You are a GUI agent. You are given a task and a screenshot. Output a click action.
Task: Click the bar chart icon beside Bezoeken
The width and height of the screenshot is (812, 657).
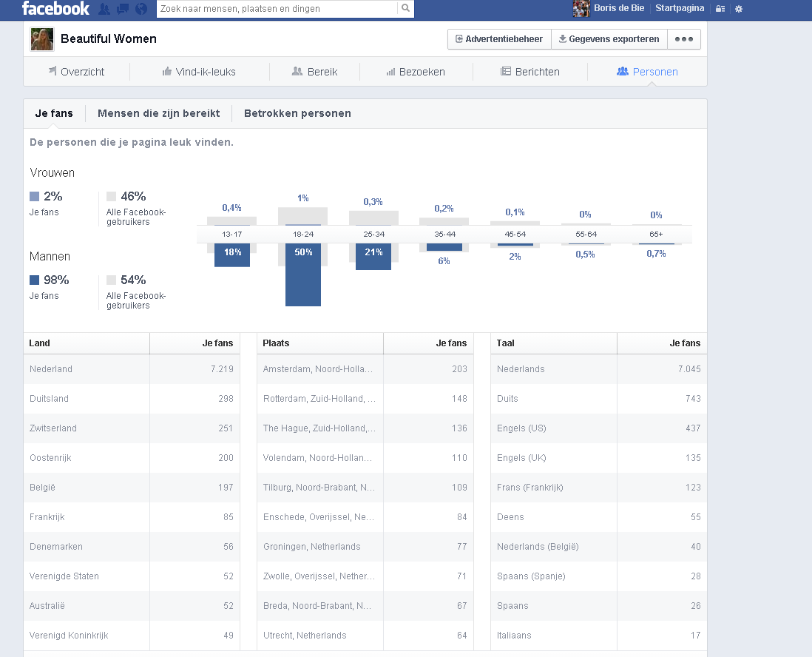tap(391, 72)
